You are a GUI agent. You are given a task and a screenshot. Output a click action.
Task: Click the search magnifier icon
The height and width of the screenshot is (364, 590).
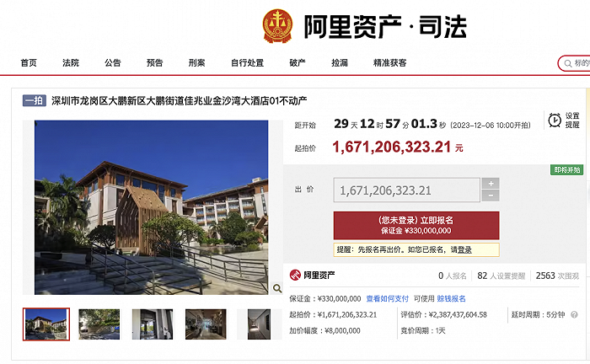click(x=568, y=63)
